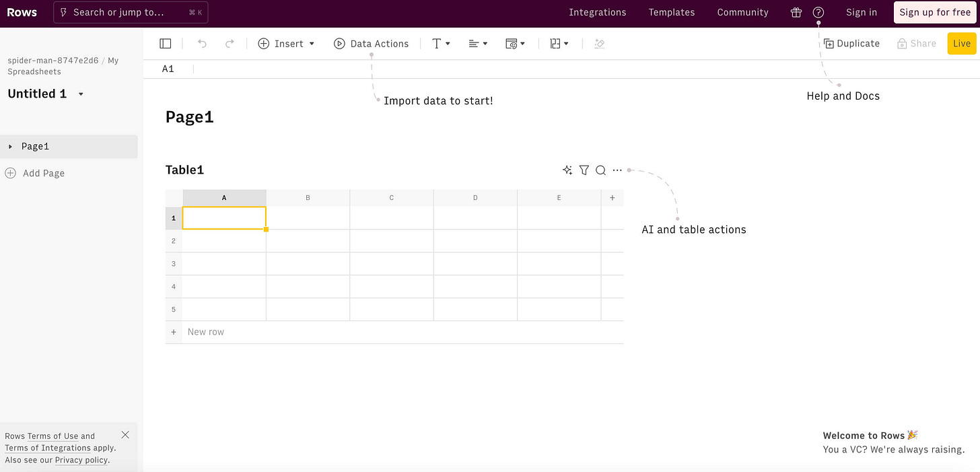Open the Insert menu

[x=287, y=44]
